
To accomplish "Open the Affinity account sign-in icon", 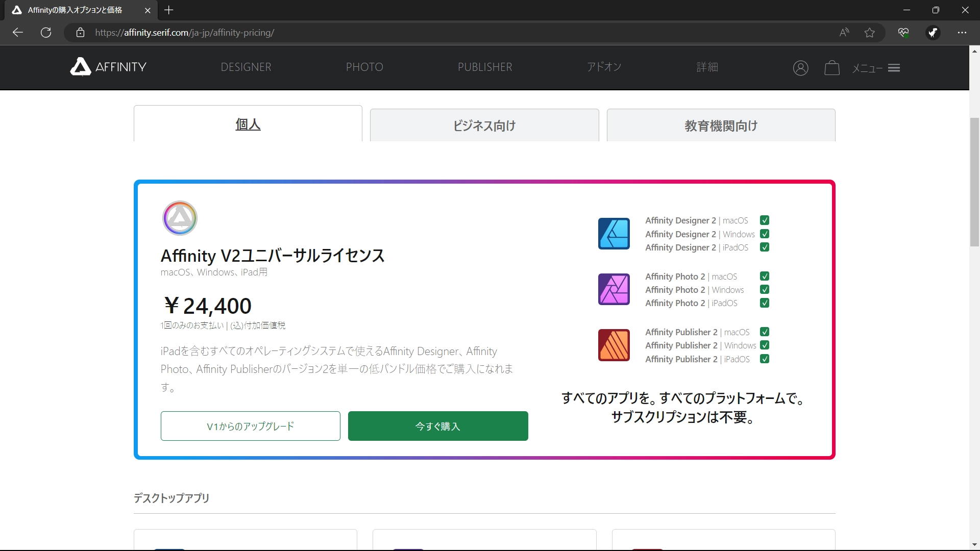I will [800, 68].
